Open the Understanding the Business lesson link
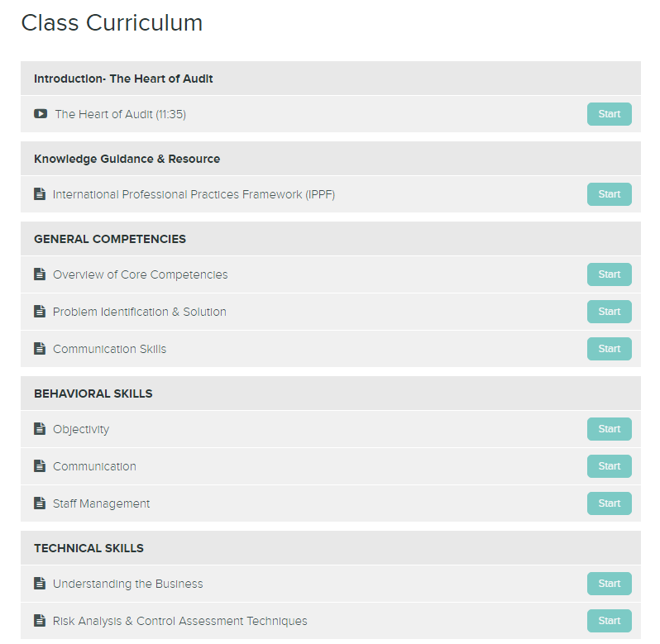The width and height of the screenshot is (660, 644). (x=127, y=584)
